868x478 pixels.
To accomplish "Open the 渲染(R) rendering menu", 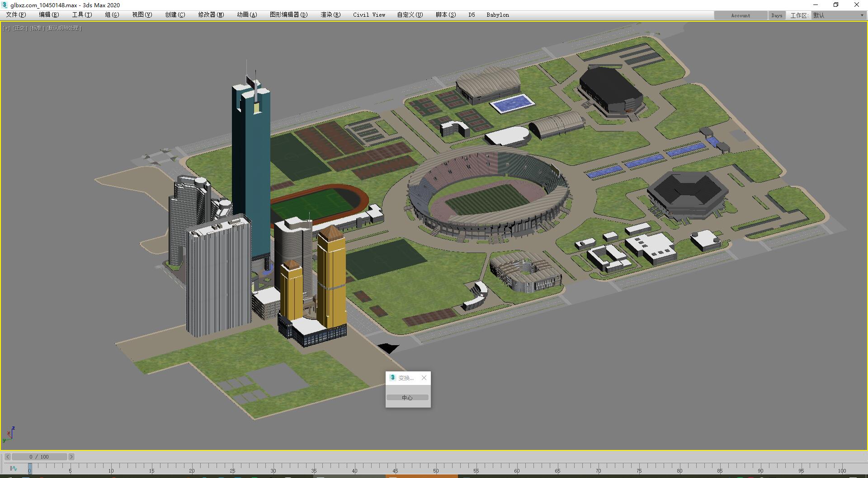I will tap(330, 15).
